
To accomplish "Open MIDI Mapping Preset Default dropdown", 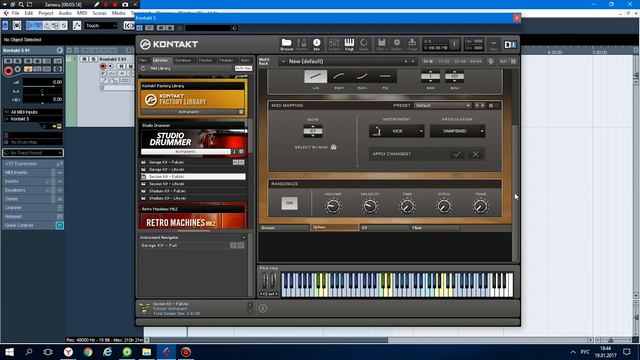I will pos(442,105).
